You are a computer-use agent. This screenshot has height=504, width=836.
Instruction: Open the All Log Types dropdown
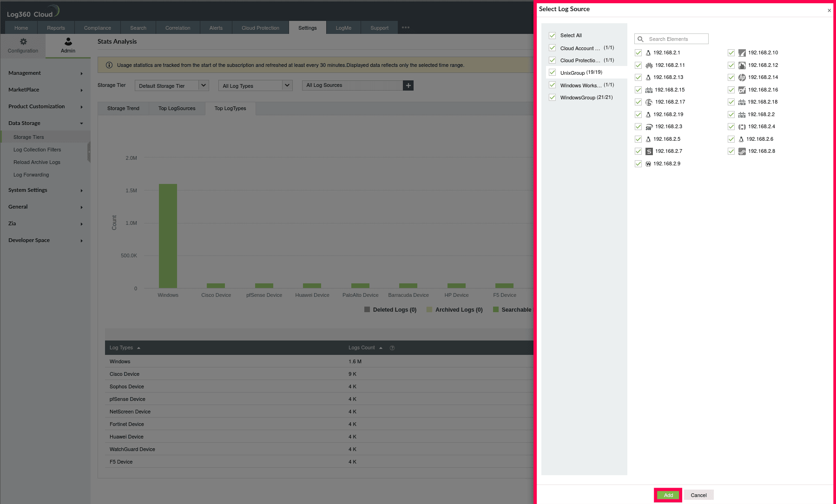click(x=255, y=85)
